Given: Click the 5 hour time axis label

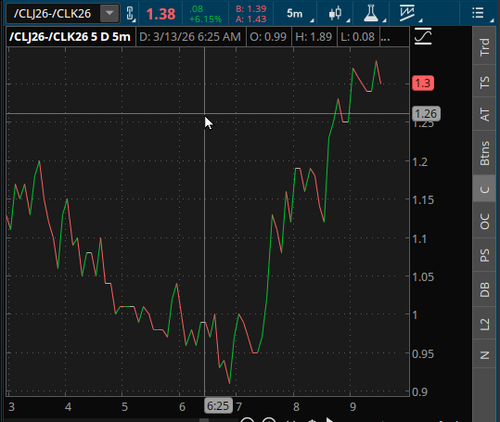Looking at the screenshot, I should click(x=124, y=407).
